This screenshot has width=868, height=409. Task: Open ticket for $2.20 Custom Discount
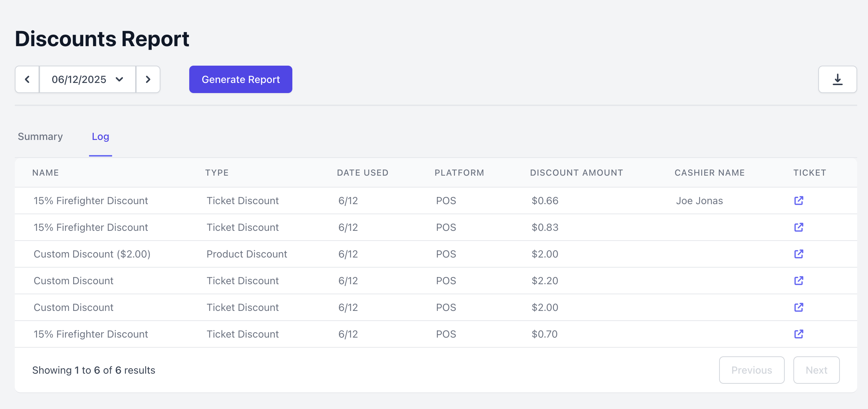pyautogui.click(x=799, y=281)
